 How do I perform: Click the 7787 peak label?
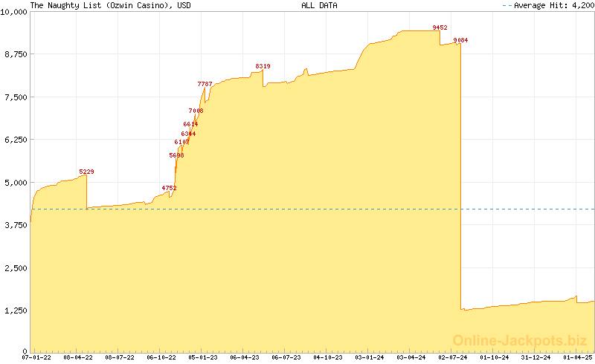(x=205, y=84)
